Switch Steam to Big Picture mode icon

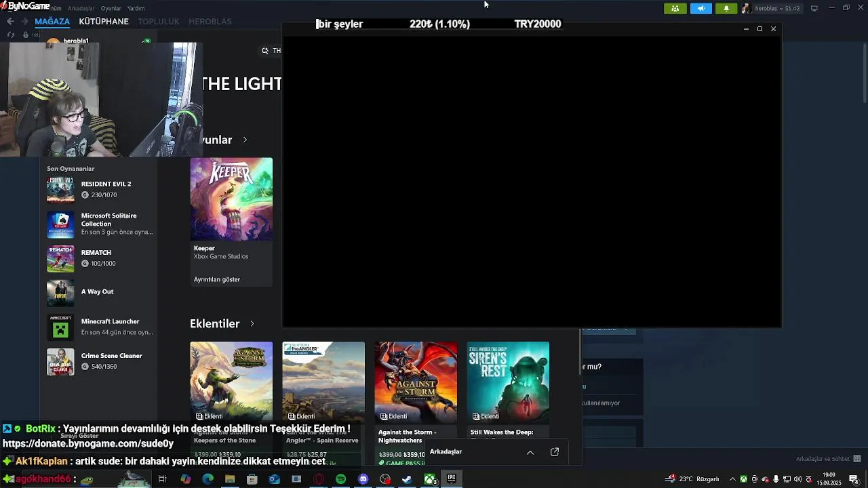814,8
